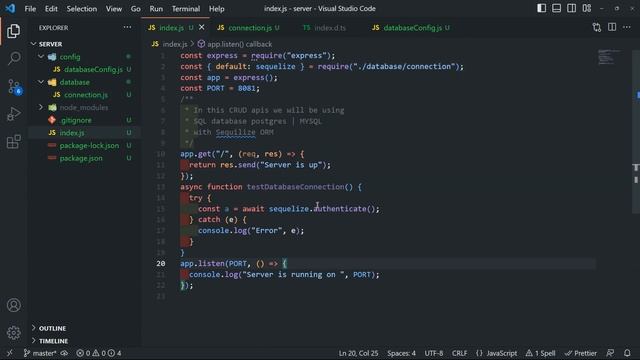
Task: Open errors and warnings counter
Action: click(x=99, y=353)
